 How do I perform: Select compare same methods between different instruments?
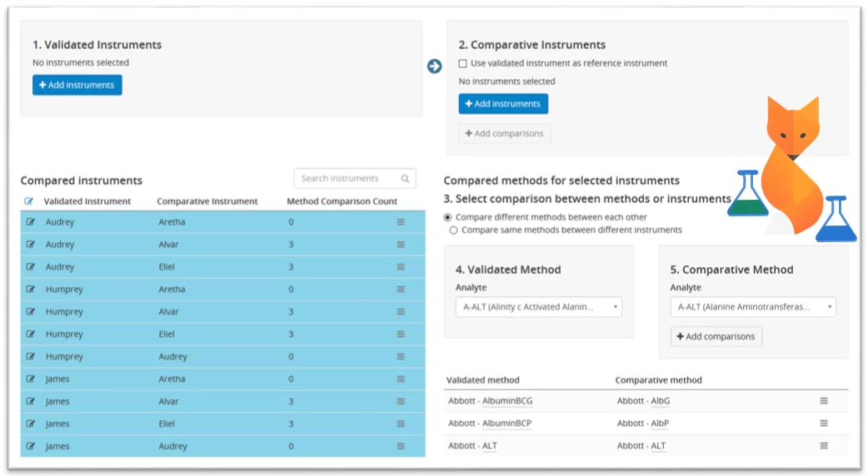[453, 231]
